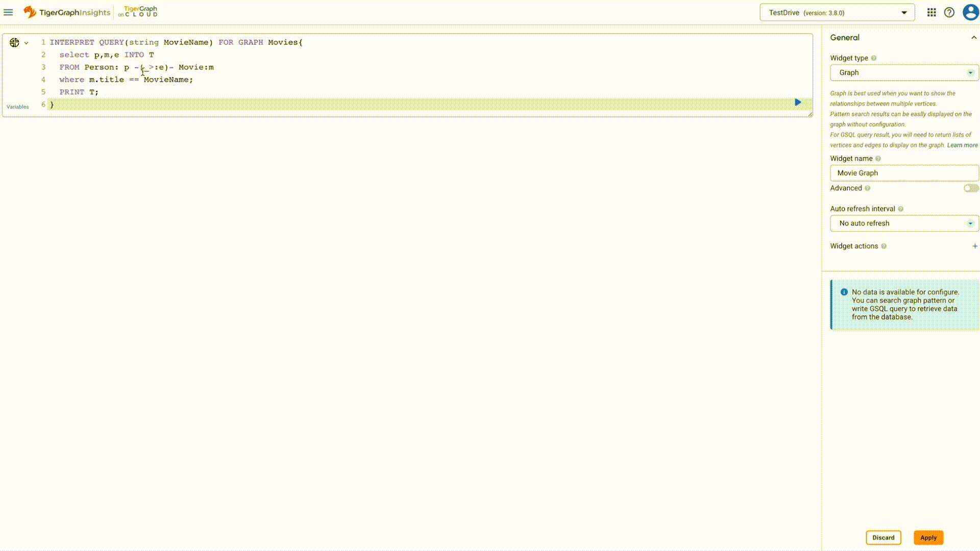Click the Discard button to cancel
980x551 pixels.
[x=883, y=538]
